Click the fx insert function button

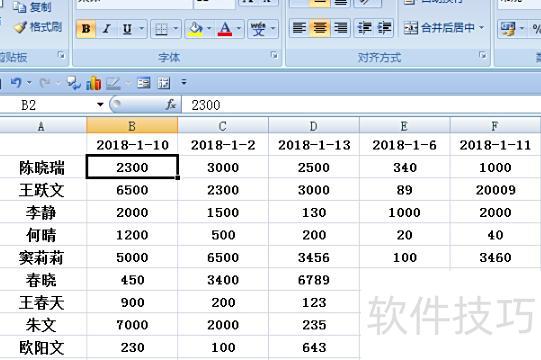(171, 105)
